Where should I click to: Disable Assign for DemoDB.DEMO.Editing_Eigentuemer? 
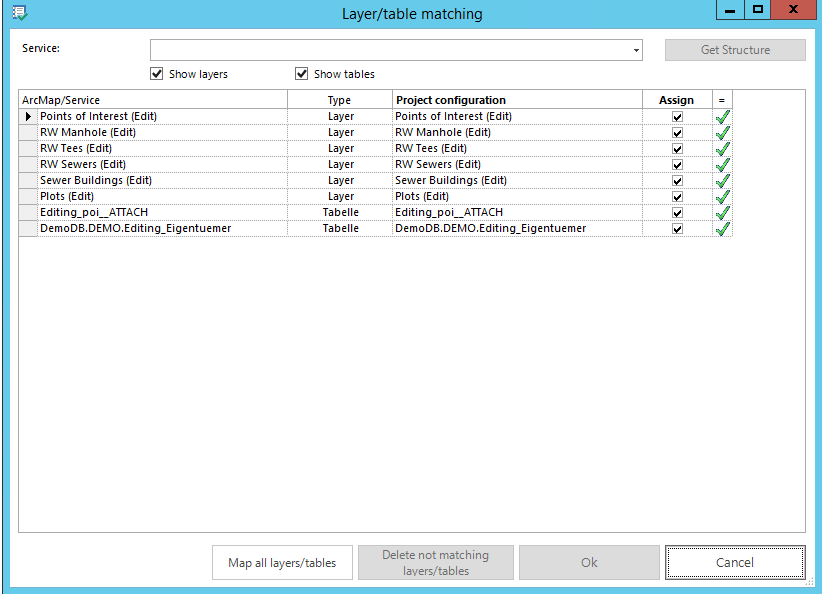coord(677,228)
